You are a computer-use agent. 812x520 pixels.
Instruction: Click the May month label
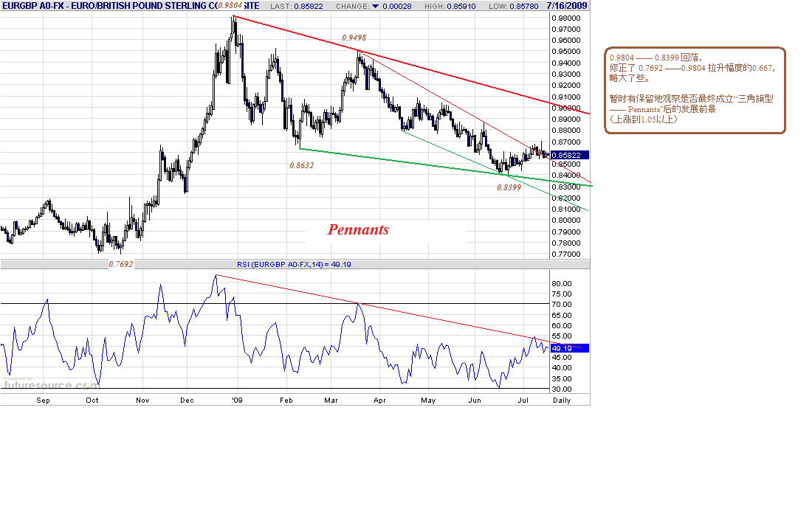point(428,401)
